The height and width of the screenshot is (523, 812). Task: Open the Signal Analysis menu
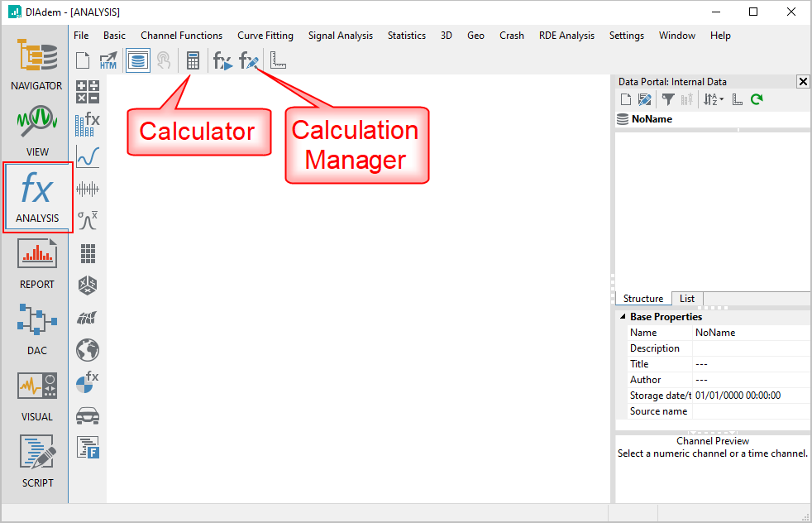pyautogui.click(x=341, y=36)
